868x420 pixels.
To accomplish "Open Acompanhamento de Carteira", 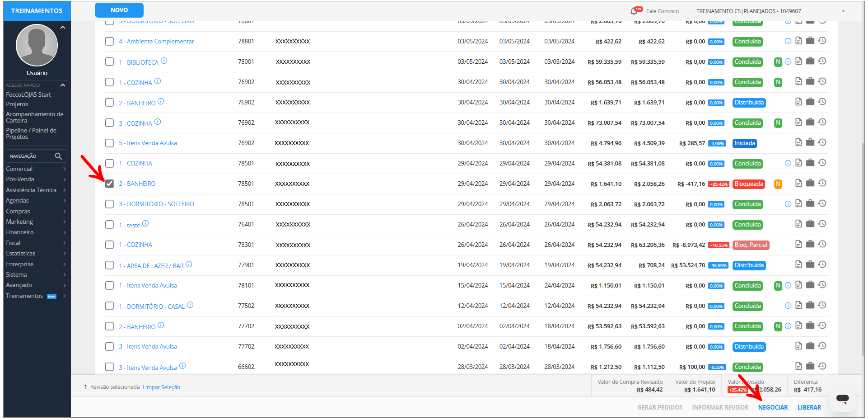I will [35, 117].
